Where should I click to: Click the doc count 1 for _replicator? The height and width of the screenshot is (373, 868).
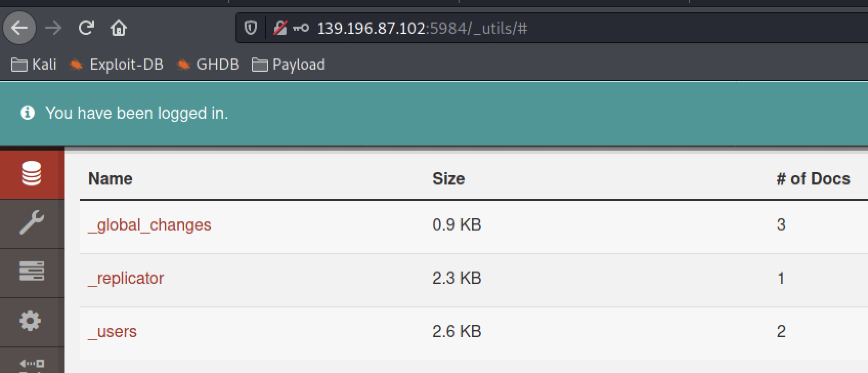click(x=781, y=278)
